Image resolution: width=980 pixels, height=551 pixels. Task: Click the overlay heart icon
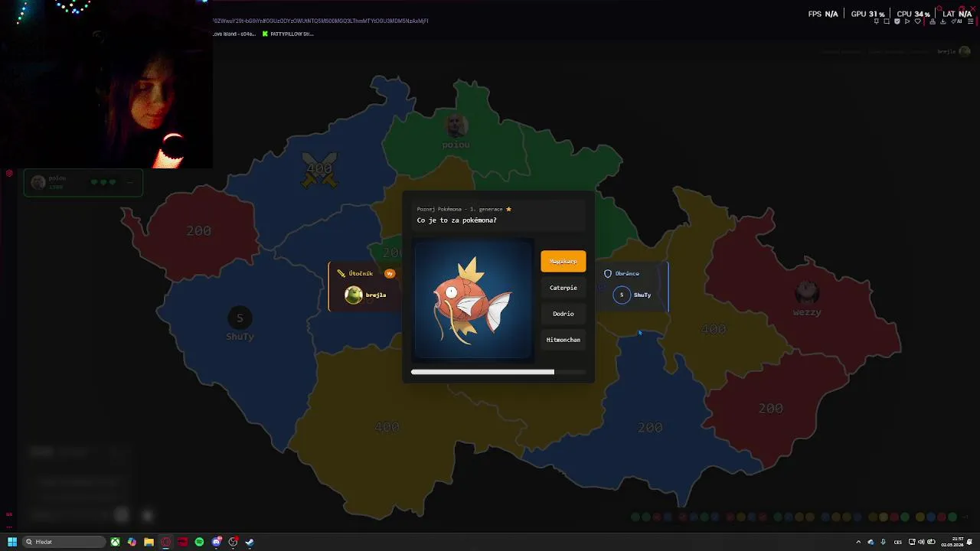[x=917, y=21]
